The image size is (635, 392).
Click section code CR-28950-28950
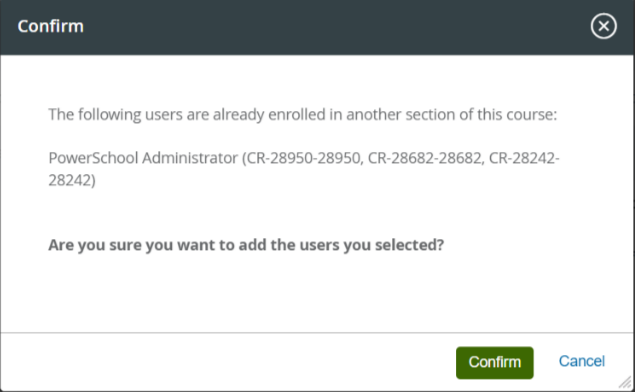[304, 158]
